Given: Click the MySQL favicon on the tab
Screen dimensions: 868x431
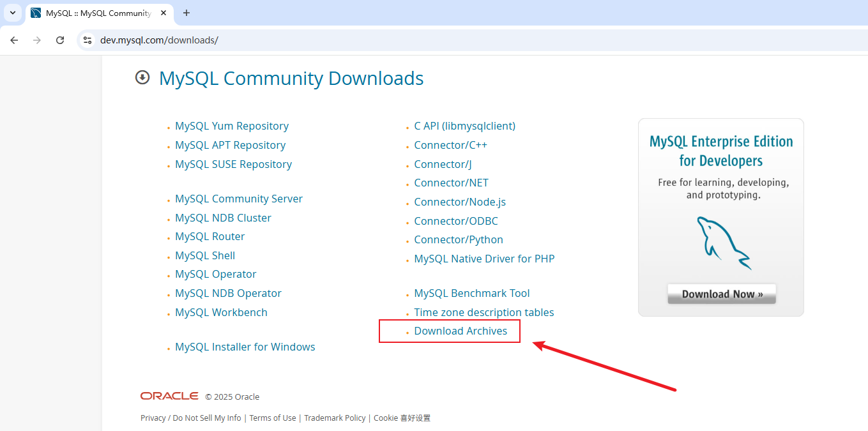Looking at the screenshot, I should coord(36,13).
